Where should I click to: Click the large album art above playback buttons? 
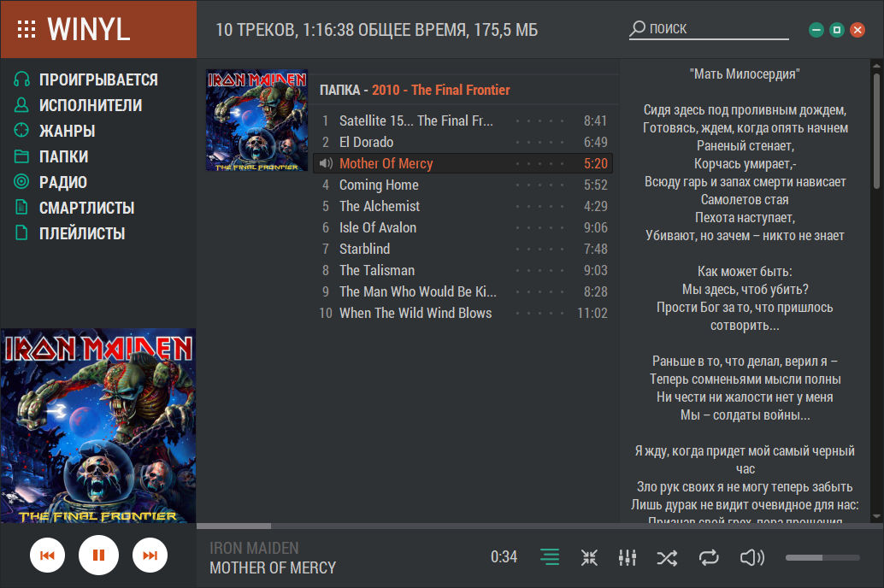tap(98, 426)
